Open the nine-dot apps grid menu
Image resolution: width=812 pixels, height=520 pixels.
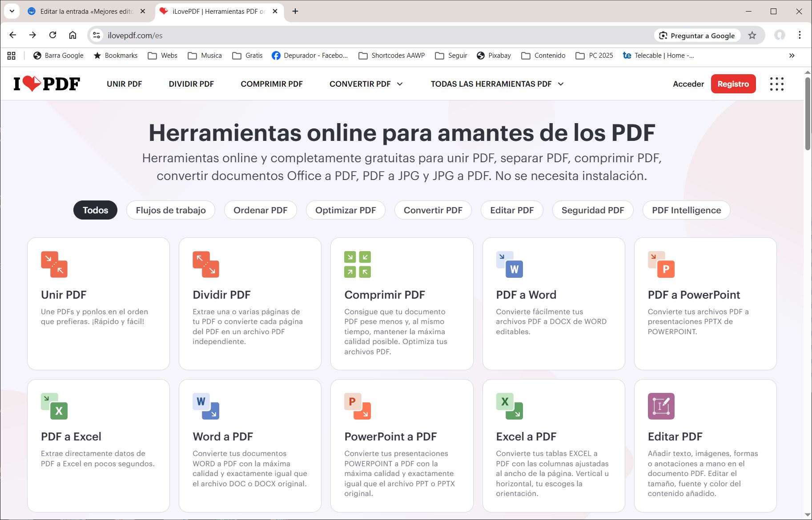(776, 84)
